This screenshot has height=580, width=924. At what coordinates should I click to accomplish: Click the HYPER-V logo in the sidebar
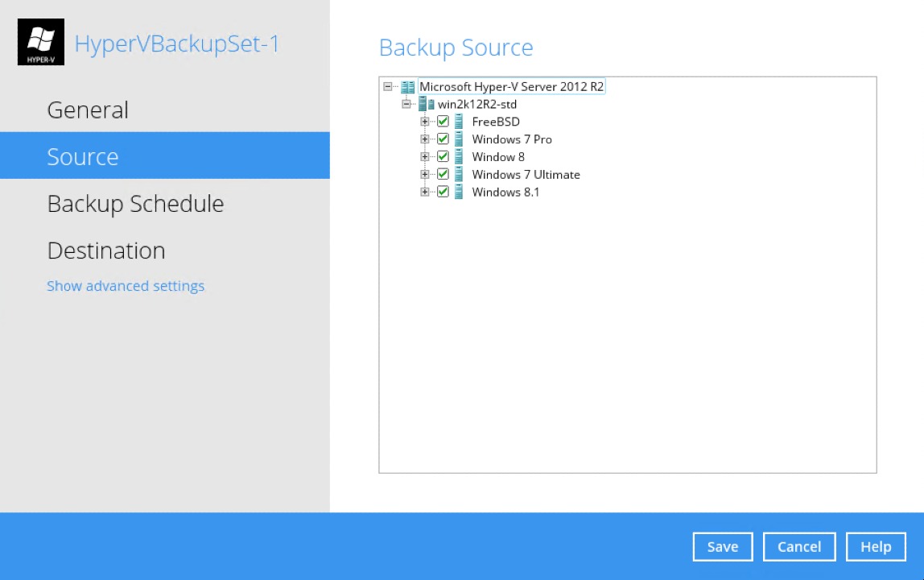[x=40, y=41]
